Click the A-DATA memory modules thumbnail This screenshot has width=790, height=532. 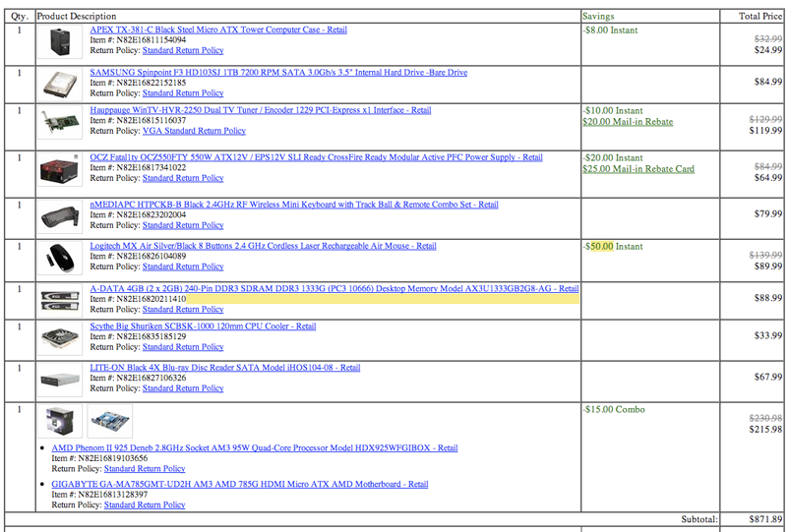point(60,301)
